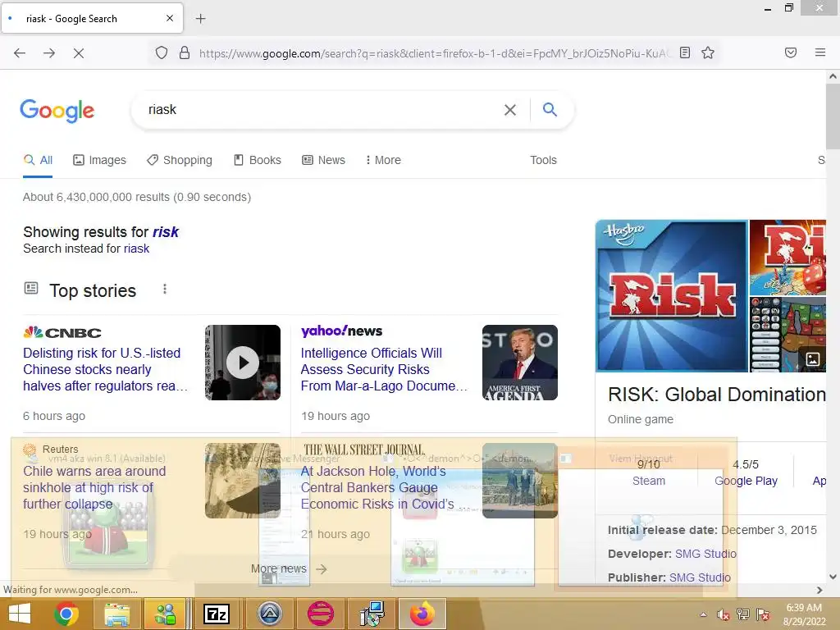Click the address bar URL
The image size is (840, 630).
click(434, 53)
